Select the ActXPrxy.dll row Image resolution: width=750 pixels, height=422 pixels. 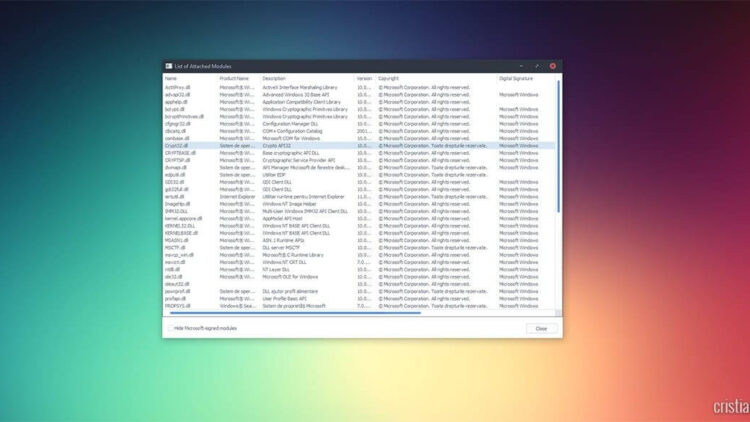coord(359,88)
